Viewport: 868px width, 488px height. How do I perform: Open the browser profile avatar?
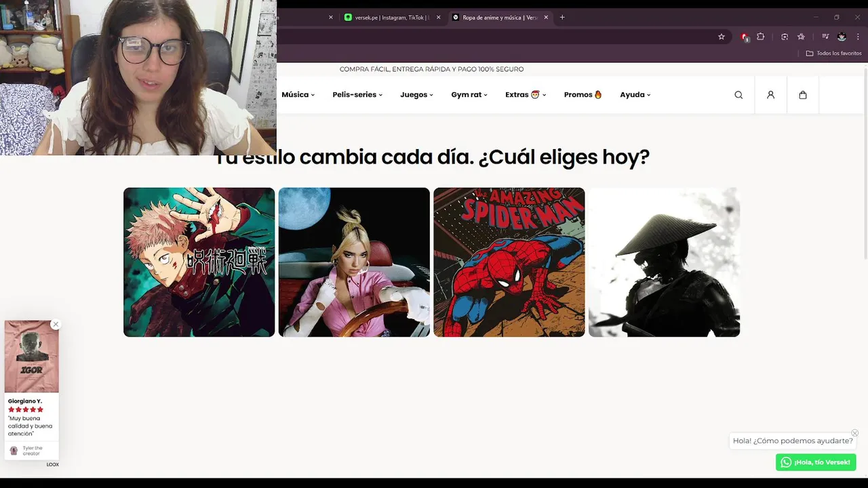[x=842, y=37]
